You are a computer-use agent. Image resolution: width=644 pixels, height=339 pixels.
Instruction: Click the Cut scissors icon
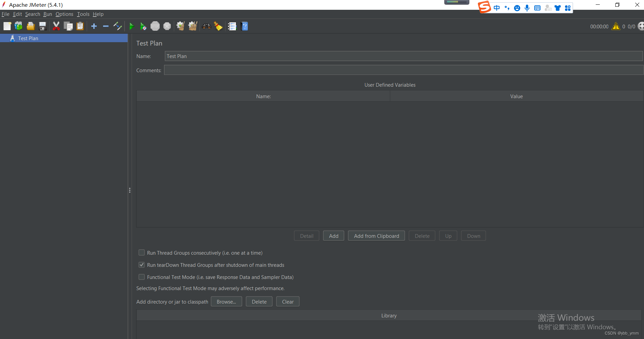(56, 26)
